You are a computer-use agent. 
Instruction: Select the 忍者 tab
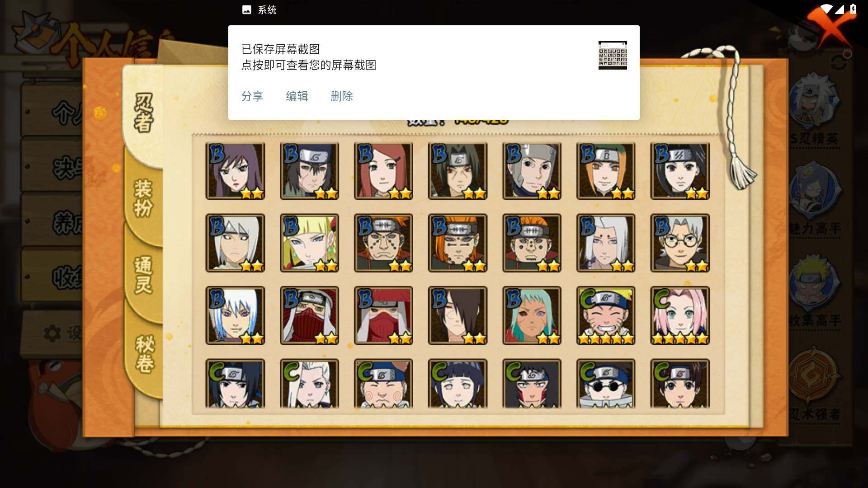[144, 113]
